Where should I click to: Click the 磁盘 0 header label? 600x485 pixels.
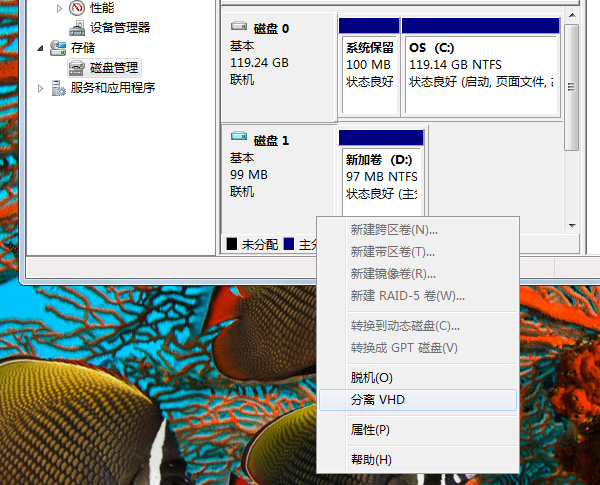pos(271,29)
